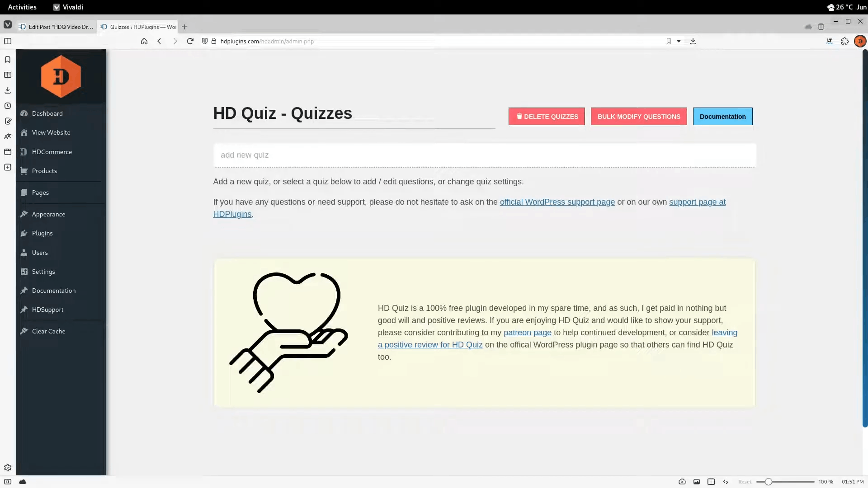Toggle page tiling in the status bar
The width and height of the screenshot is (868, 488).
pyautogui.click(x=711, y=482)
